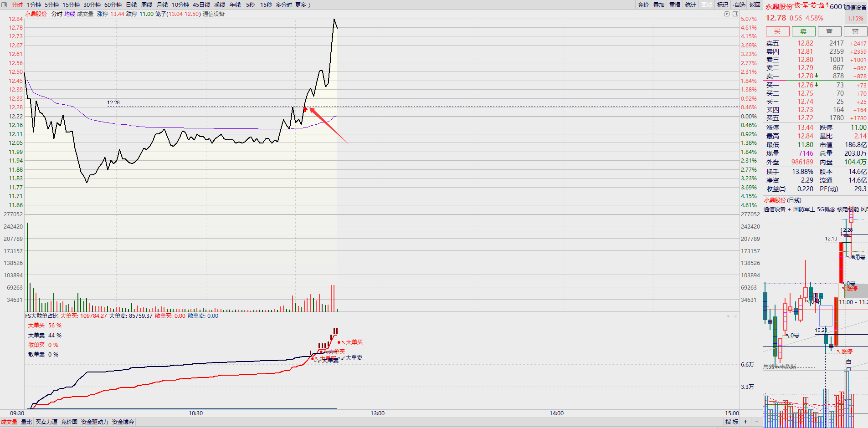Click the 返回 back button
The height and width of the screenshot is (428, 868).
755,5
